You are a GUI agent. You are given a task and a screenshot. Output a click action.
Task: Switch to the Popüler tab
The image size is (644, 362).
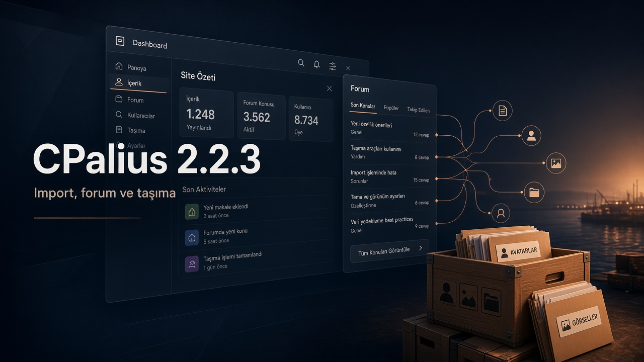(x=391, y=108)
